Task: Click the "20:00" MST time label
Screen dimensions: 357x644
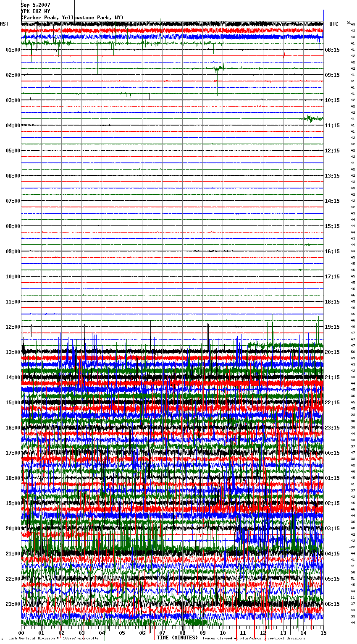Action: tap(13, 529)
